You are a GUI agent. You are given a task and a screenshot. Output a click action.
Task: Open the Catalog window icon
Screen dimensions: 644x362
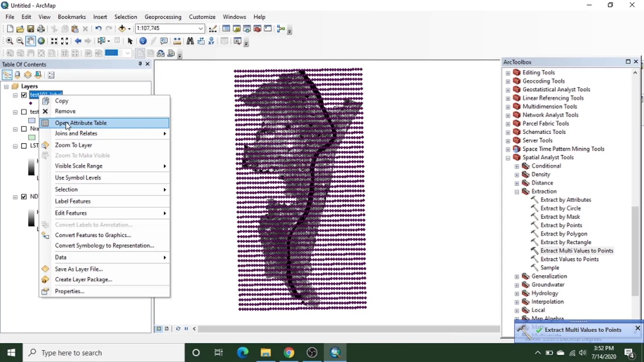[x=236, y=29]
